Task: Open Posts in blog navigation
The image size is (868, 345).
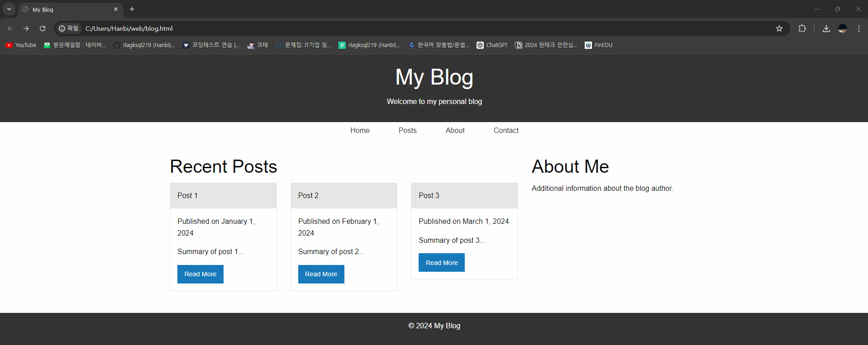Action: coord(407,130)
